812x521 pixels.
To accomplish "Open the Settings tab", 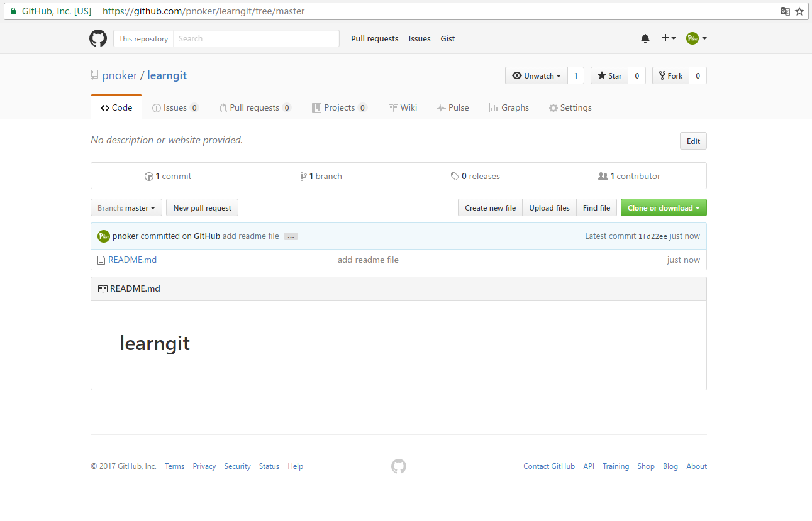I will tap(570, 107).
